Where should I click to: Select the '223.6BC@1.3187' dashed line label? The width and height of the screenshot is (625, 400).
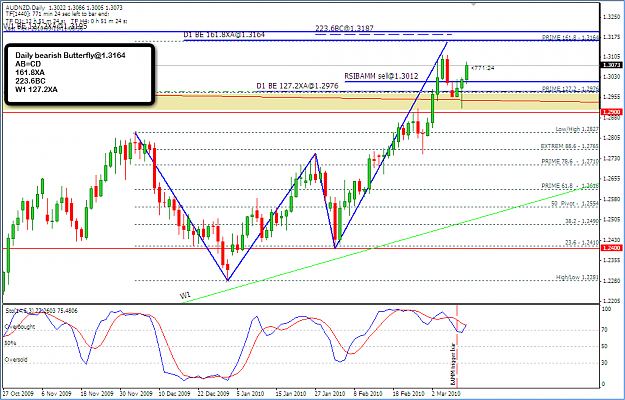click(344, 28)
